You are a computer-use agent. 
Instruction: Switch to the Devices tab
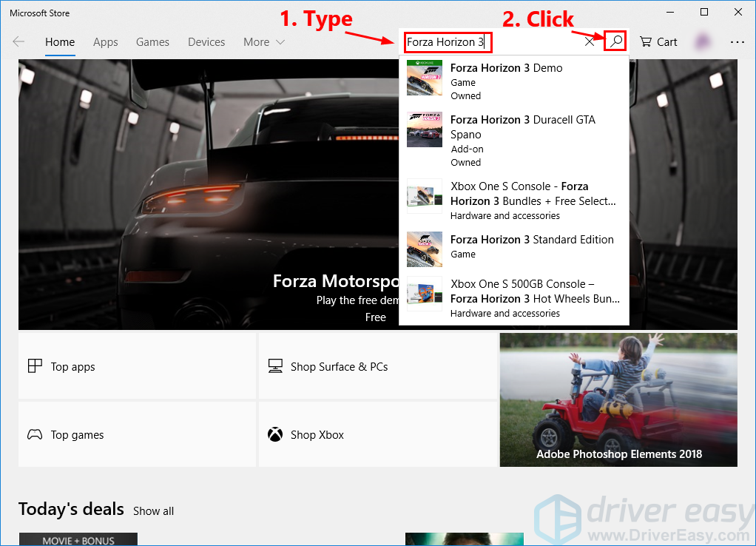point(206,42)
